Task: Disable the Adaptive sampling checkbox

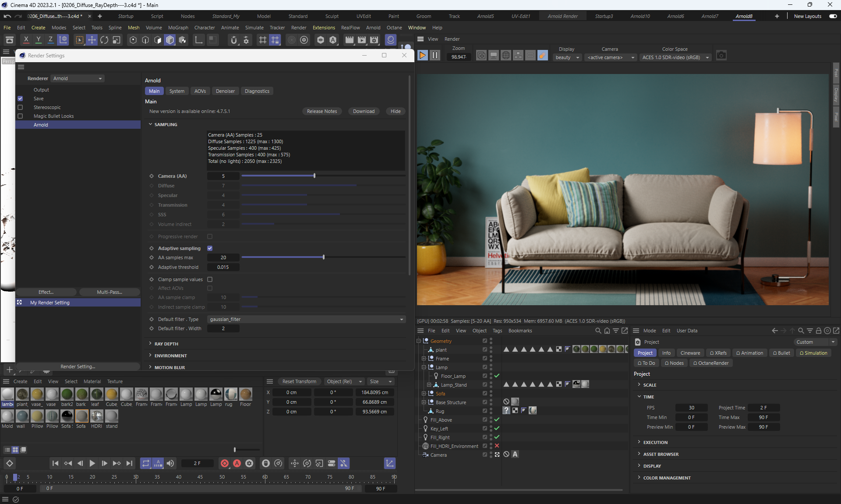Action: coord(210,248)
